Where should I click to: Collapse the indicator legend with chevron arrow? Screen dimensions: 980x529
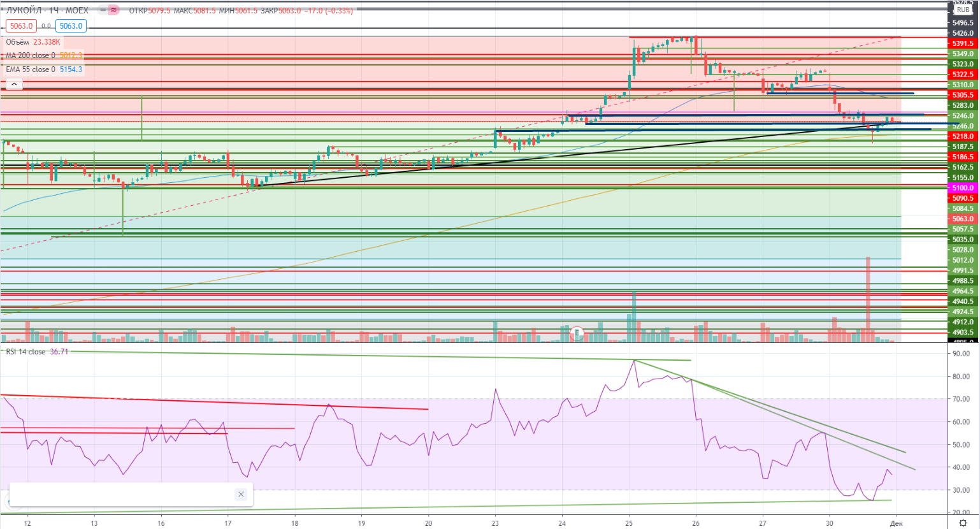(13, 83)
